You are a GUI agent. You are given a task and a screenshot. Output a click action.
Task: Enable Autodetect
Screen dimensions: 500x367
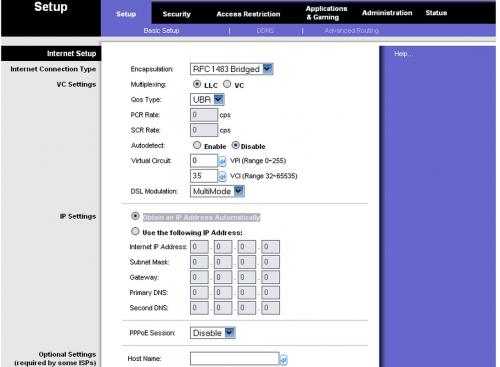(x=197, y=145)
